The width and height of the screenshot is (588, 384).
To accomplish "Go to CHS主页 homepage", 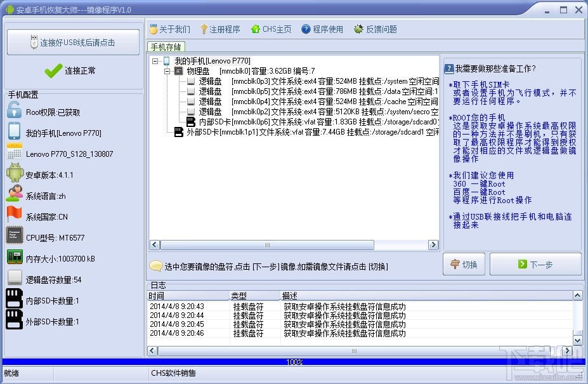I will point(271,29).
